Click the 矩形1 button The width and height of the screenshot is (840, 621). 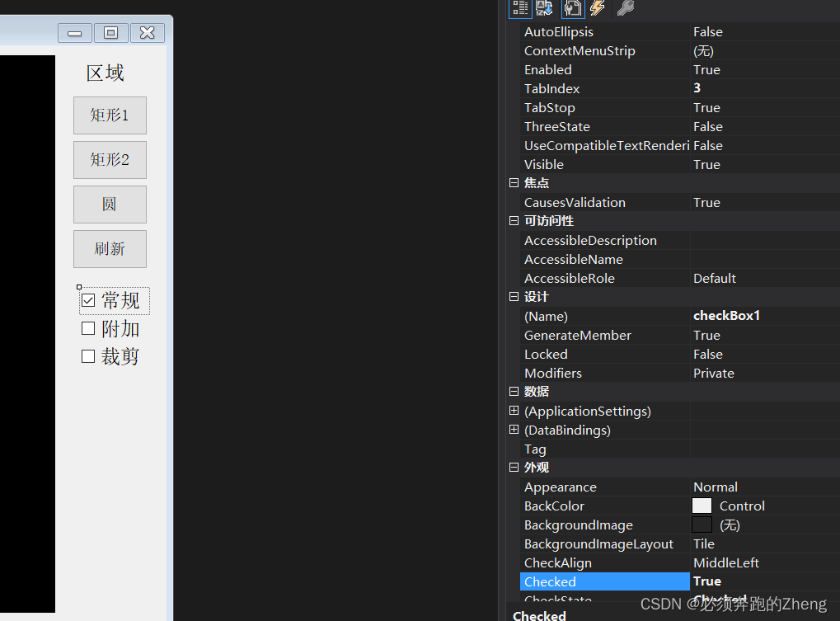click(x=110, y=115)
